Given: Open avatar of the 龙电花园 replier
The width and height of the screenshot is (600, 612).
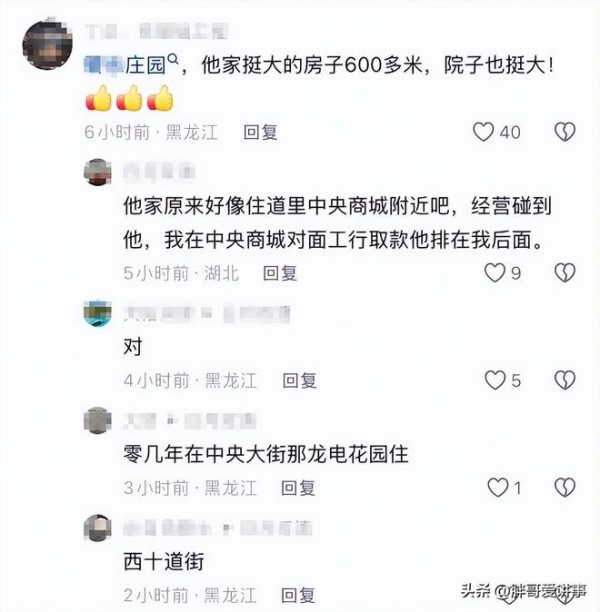Looking at the screenshot, I should 98,421.
